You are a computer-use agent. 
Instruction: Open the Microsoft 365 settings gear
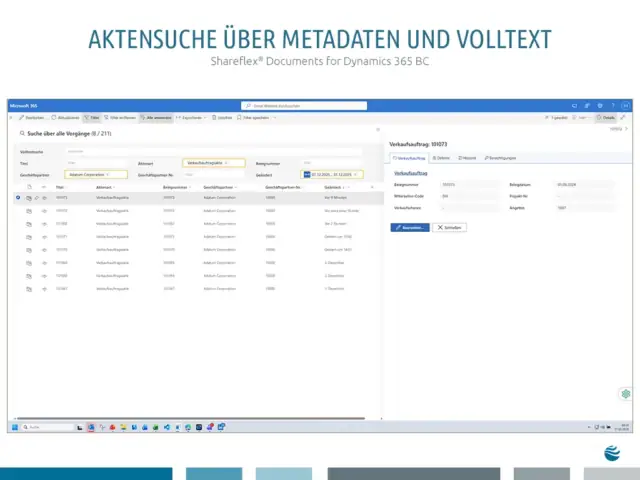[600, 106]
